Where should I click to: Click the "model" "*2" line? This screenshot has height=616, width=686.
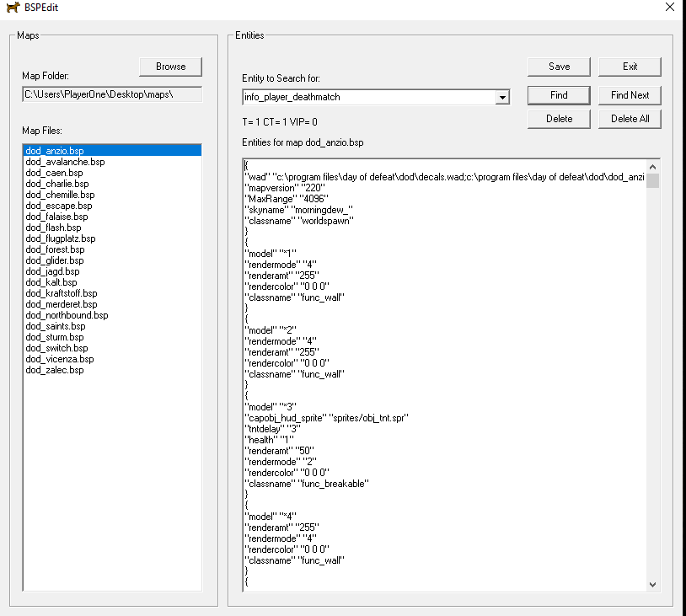click(271, 330)
